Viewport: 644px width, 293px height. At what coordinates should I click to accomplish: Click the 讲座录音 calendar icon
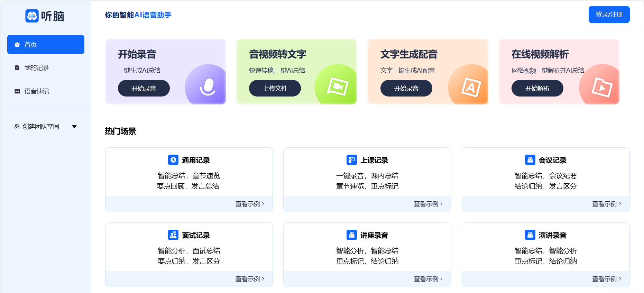click(351, 235)
